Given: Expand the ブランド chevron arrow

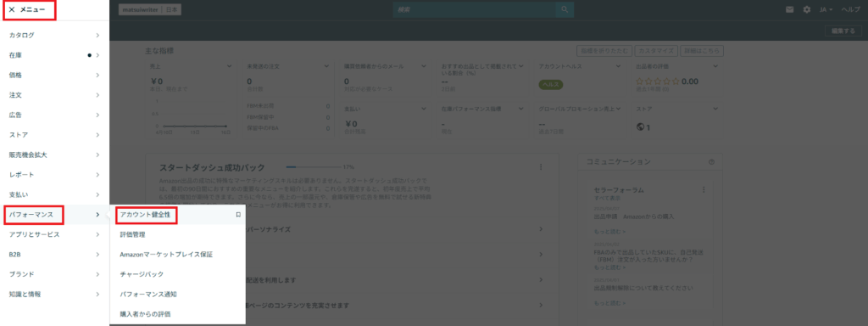Looking at the screenshot, I should coord(97,274).
